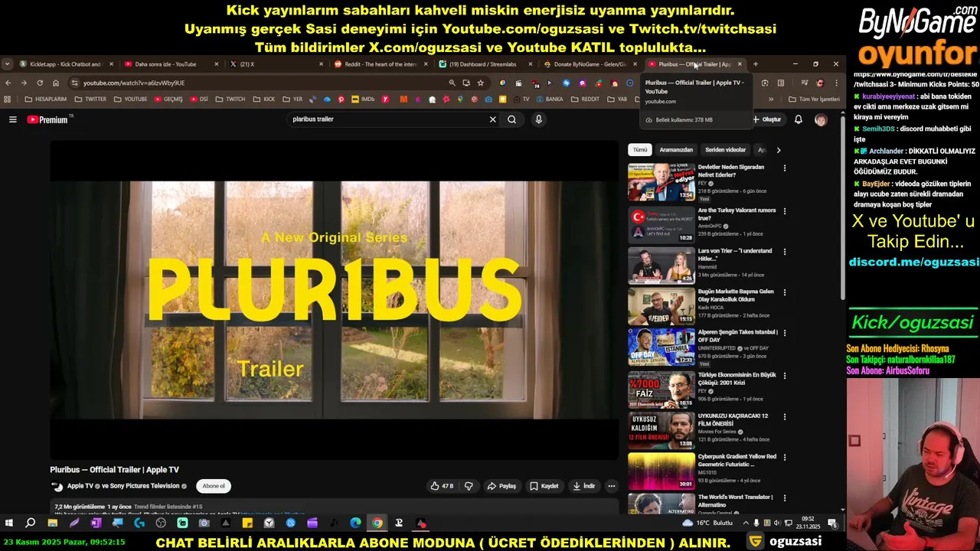Open options for Turkey Valorant rumors video

click(x=784, y=211)
